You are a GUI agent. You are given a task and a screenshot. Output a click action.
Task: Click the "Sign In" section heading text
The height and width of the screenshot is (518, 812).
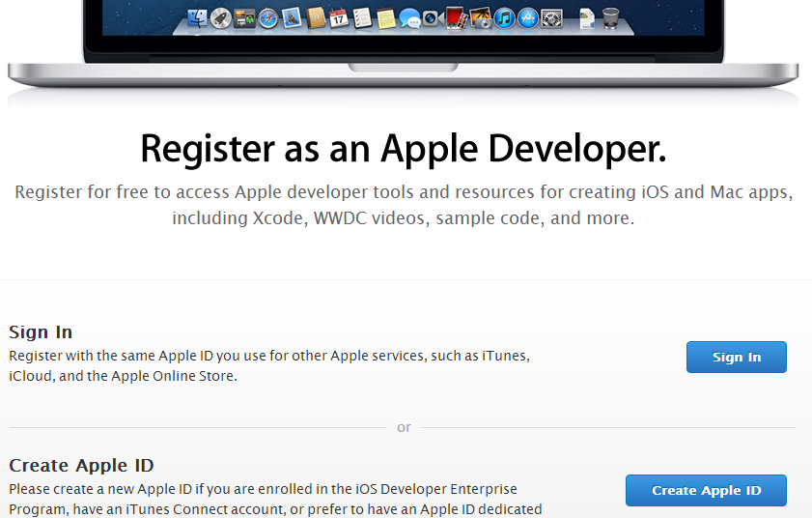[41, 331]
